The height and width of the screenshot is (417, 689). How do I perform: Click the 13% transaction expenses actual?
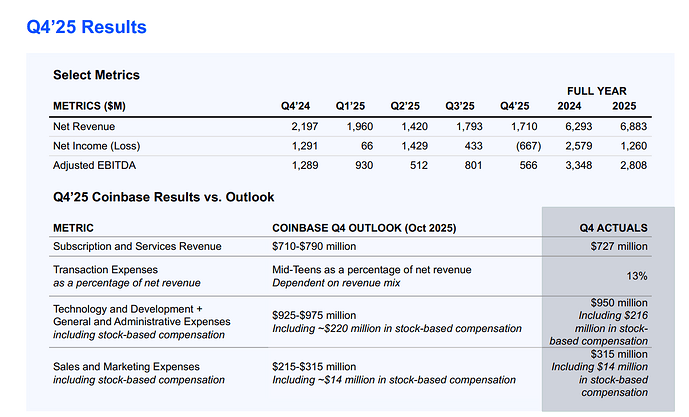[637, 276]
